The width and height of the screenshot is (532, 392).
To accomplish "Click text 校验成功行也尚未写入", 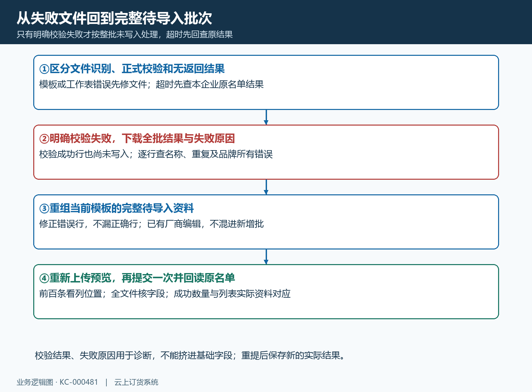I will pos(84,154).
